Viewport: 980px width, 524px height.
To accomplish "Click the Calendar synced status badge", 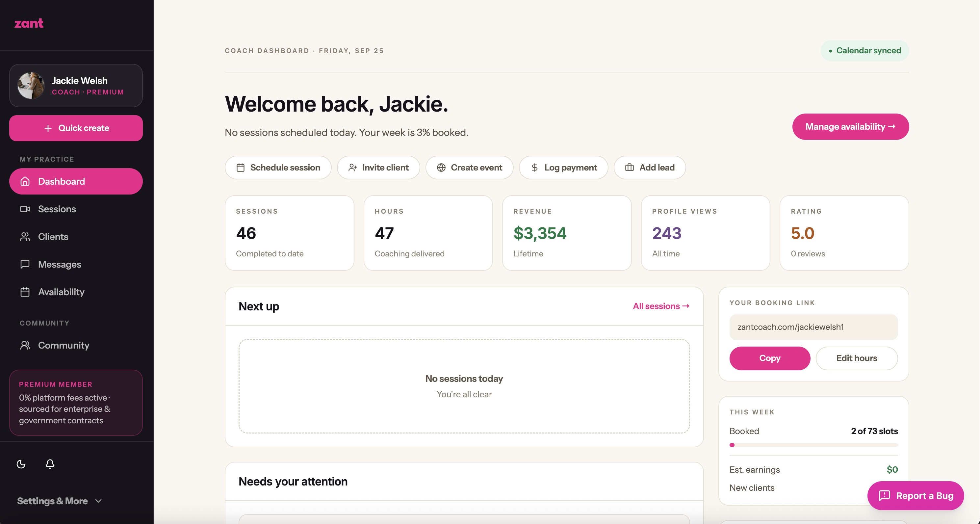I will click(x=864, y=51).
